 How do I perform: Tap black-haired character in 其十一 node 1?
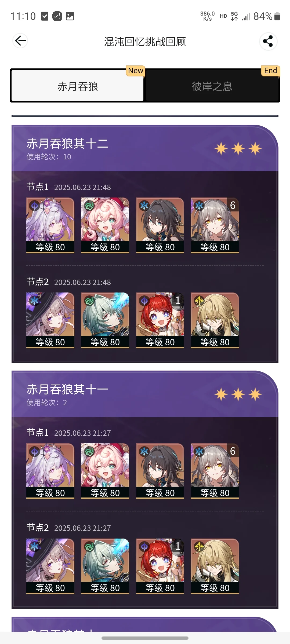(160, 471)
